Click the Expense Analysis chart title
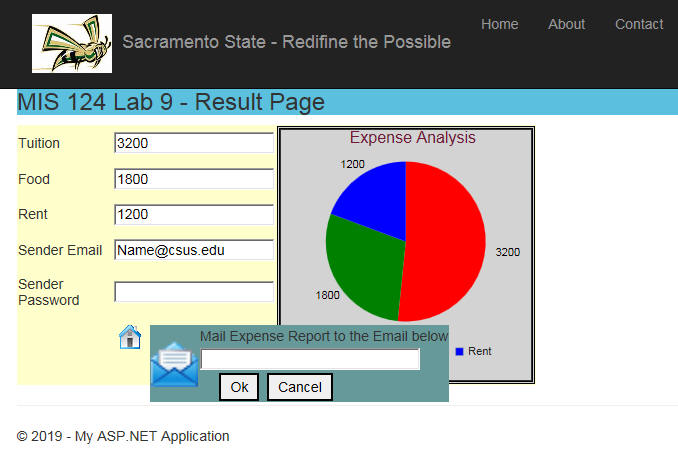Image resolution: width=678 pixels, height=455 pixels. [x=412, y=138]
